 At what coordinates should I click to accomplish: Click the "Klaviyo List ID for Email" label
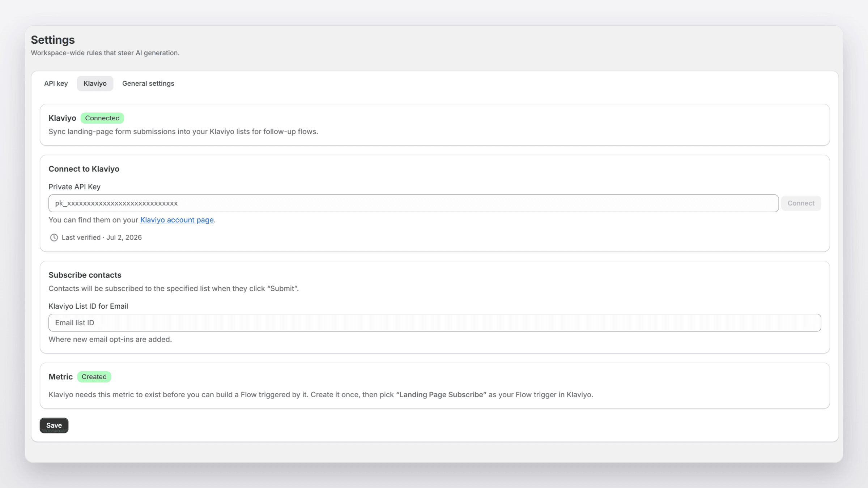point(88,306)
